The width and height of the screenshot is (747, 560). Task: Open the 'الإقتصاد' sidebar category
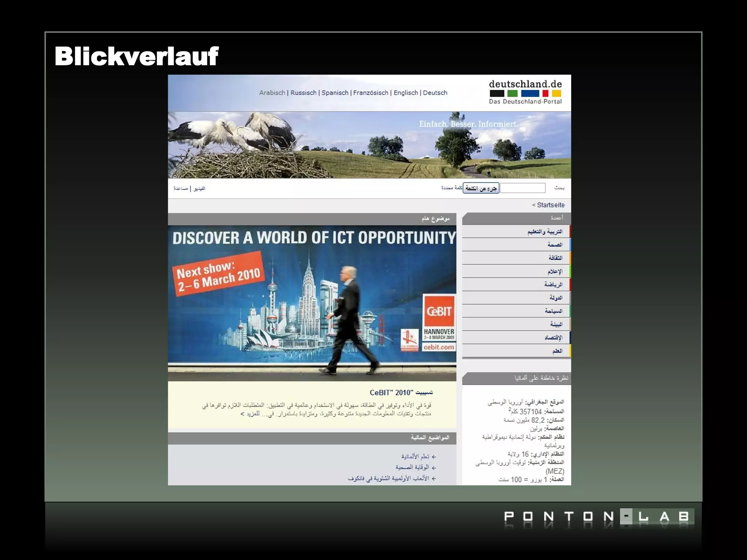553,338
